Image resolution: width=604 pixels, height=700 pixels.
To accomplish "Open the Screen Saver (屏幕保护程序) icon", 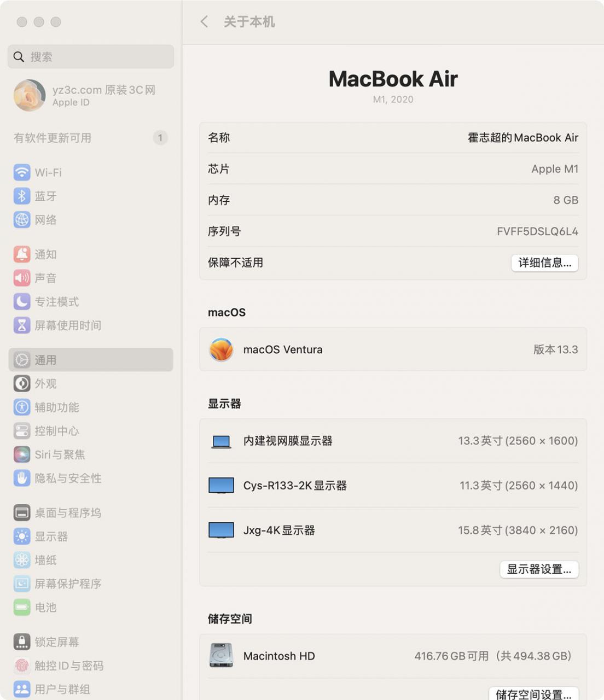I will coord(22,584).
